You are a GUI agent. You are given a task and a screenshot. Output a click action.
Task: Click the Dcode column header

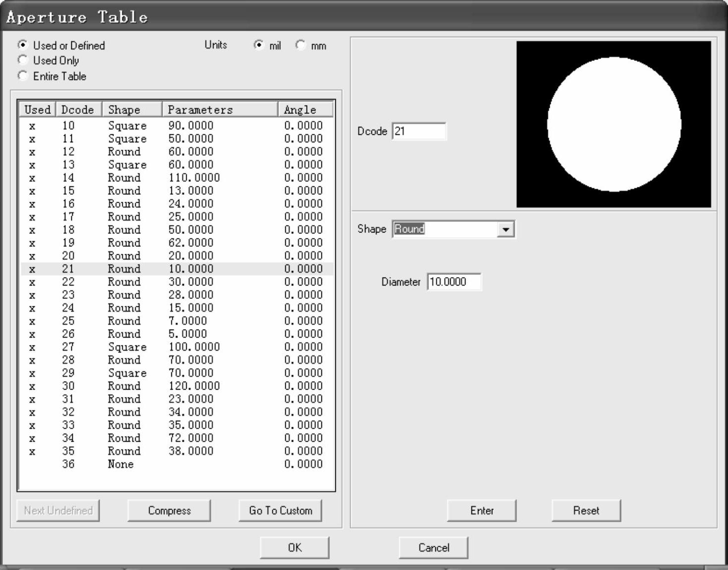click(79, 110)
